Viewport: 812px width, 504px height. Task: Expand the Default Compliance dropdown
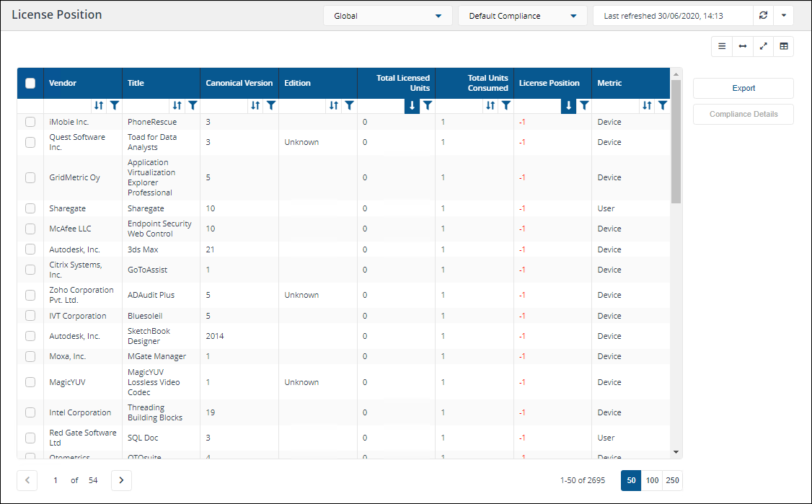click(x=522, y=16)
